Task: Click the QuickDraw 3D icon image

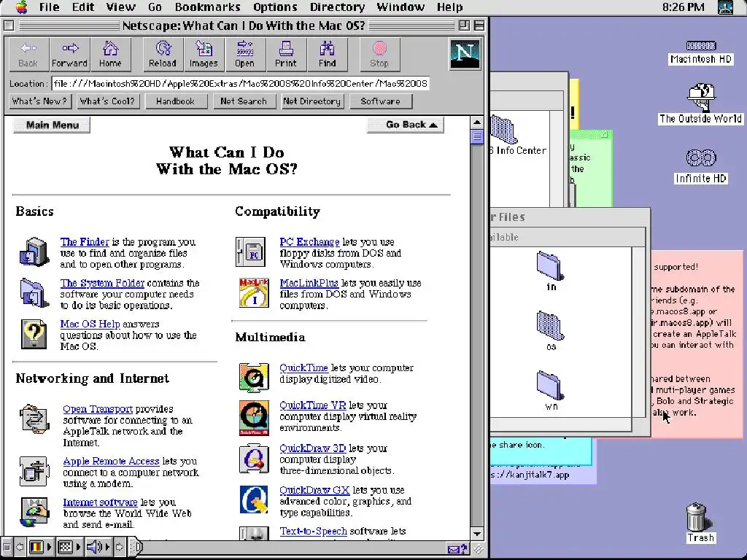Action: tap(254, 459)
